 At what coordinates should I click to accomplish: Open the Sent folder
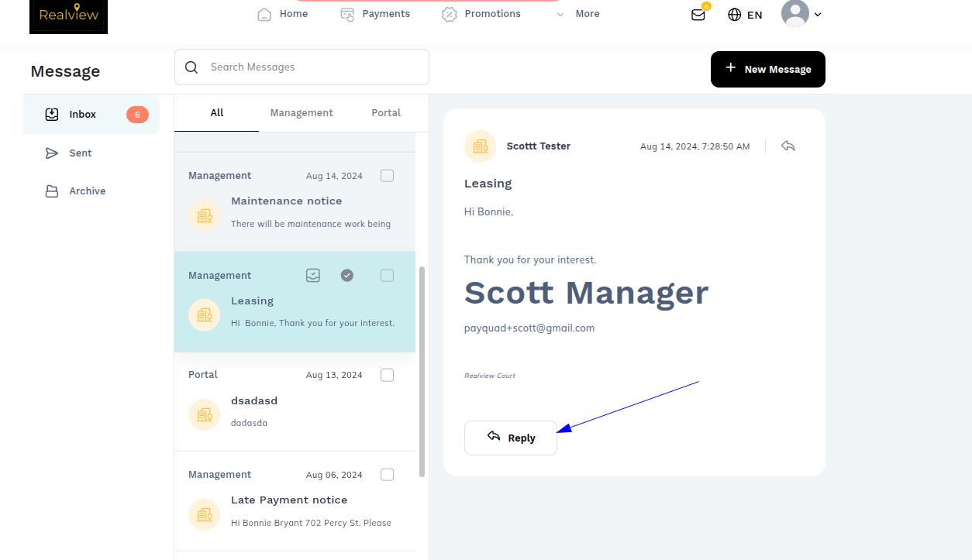coord(91,153)
